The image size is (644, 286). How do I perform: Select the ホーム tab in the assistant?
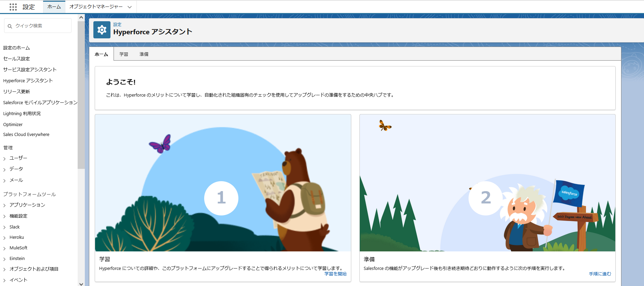point(101,54)
